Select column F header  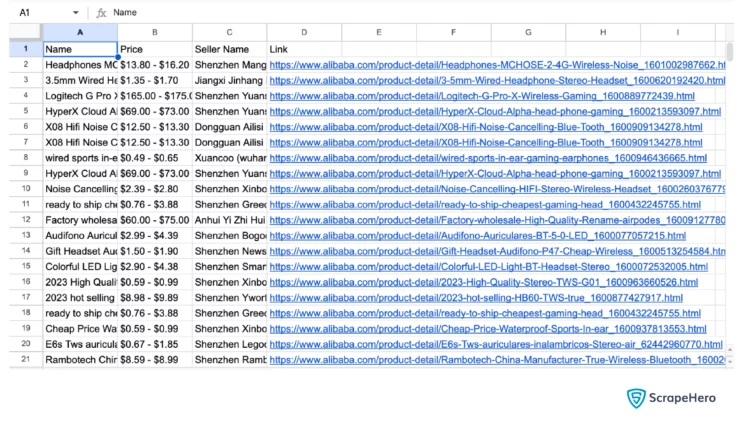pos(454,32)
